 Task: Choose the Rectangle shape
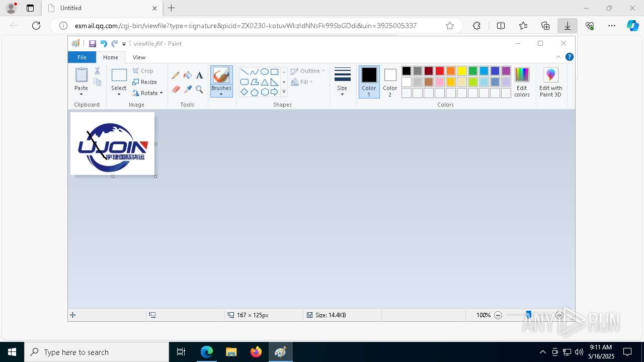[275, 72]
